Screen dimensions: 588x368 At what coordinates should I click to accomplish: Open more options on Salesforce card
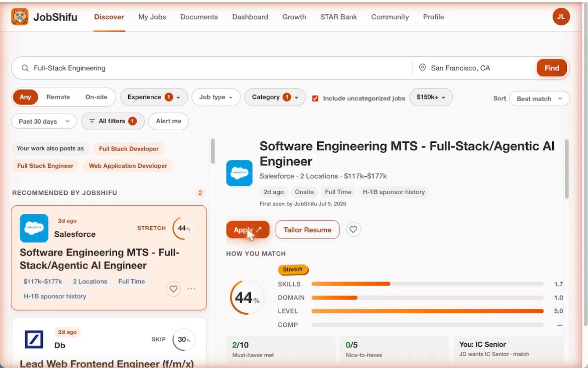coord(191,289)
